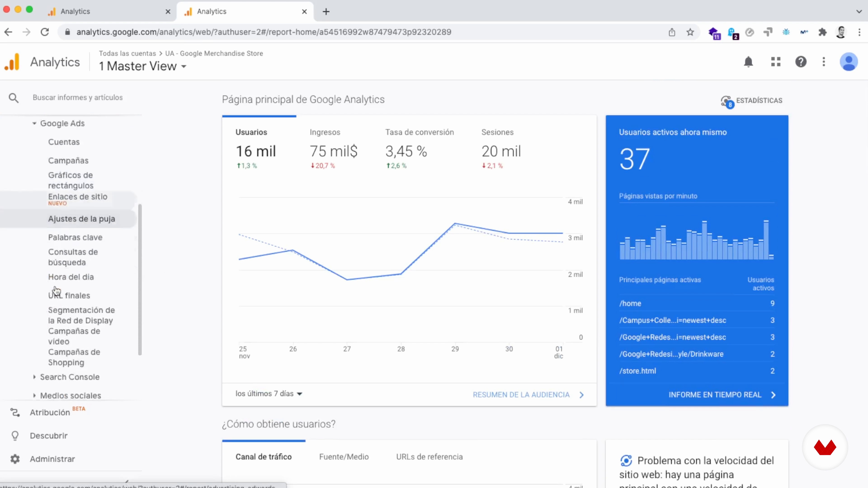Click the browser back arrow

coord(8,32)
